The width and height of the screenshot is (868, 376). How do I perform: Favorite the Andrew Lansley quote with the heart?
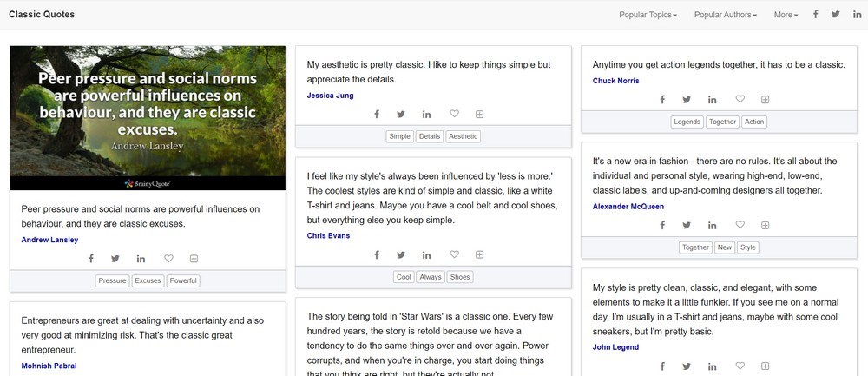point(169,258)
